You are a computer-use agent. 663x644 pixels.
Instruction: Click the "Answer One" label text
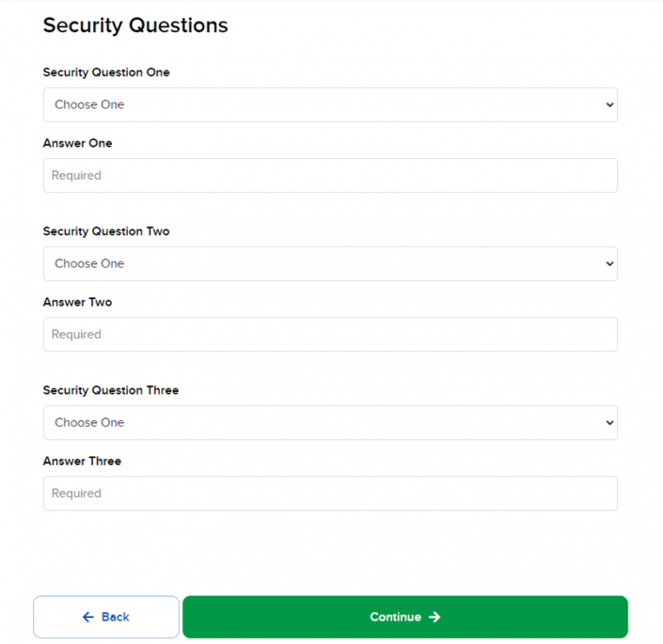point(77,144)
